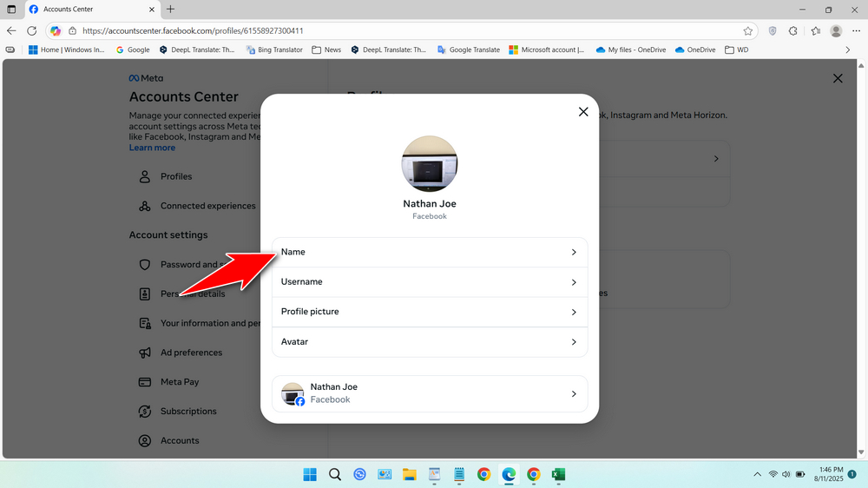Select the Accounts Center browser tab
Viewport: 868px width, 488px height.
click(93, 10)
